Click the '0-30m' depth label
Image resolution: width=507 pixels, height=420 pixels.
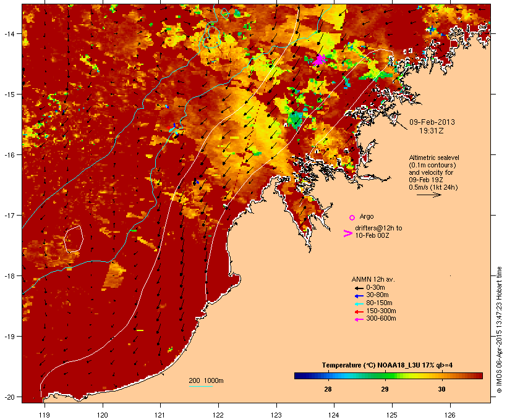375,288
